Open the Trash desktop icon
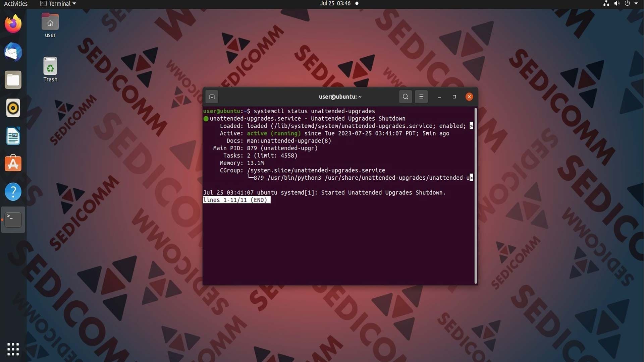Image resolution: width=644 pixels, height=362 pixels. (50, 70)
